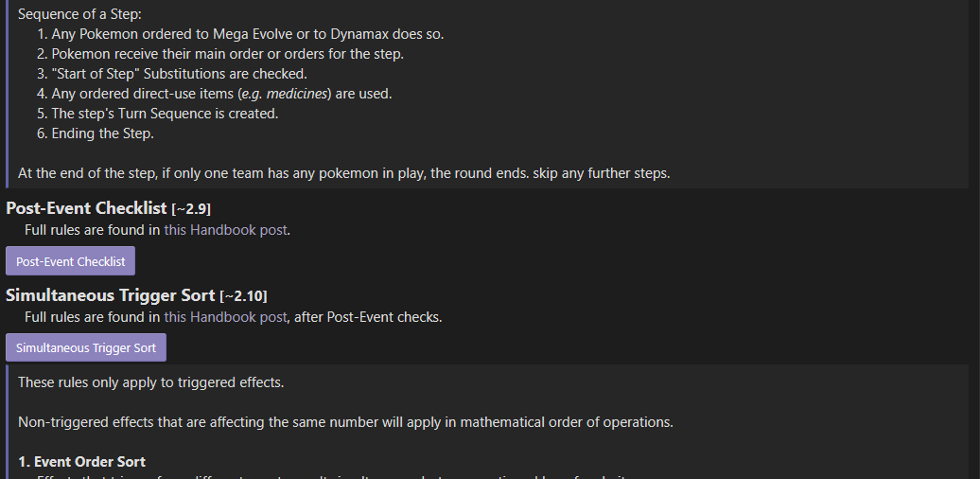
Task: Click the [~2.9] section number tag
Action: 191,209
